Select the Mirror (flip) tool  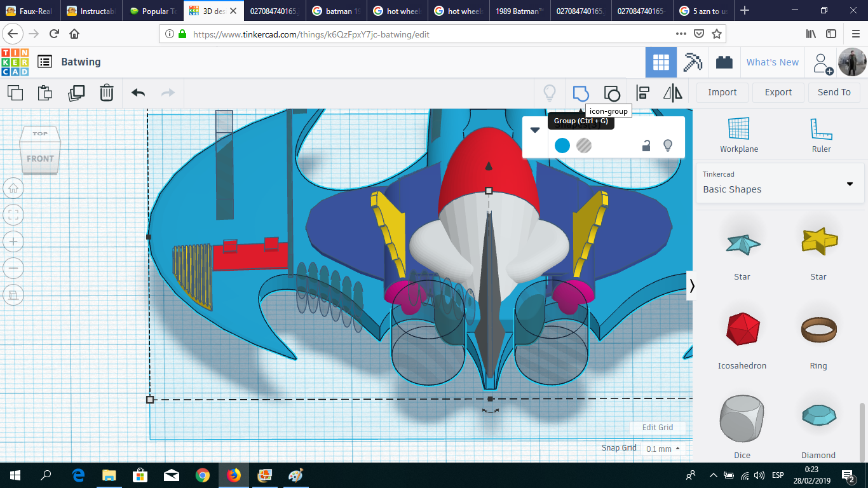point(672,93)
